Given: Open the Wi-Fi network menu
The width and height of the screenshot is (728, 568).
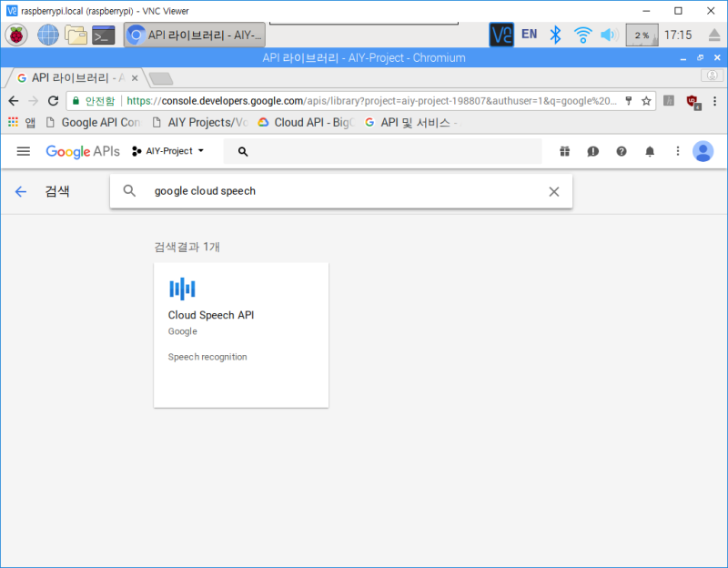Looking at the screenshot, I should [582, 35].
